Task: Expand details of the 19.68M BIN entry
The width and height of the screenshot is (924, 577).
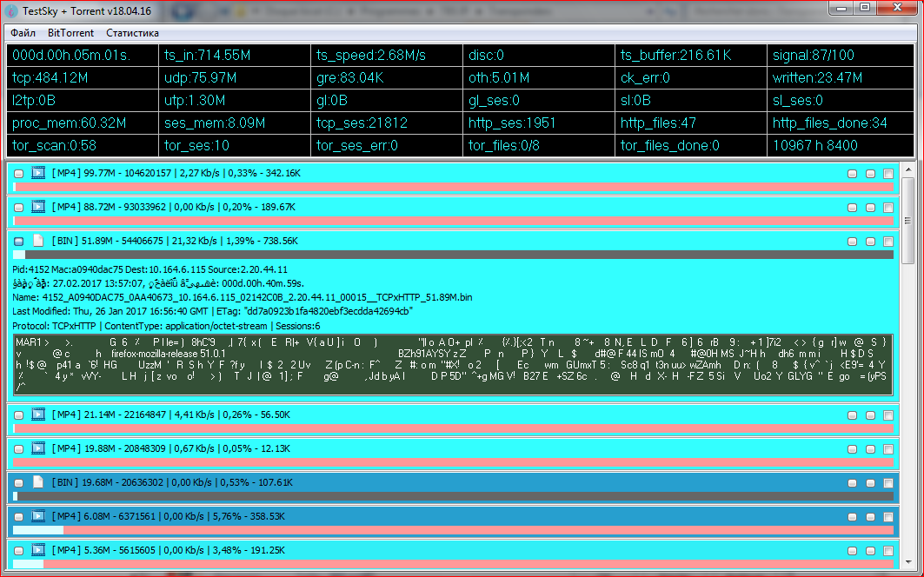Action: (19, 482)
